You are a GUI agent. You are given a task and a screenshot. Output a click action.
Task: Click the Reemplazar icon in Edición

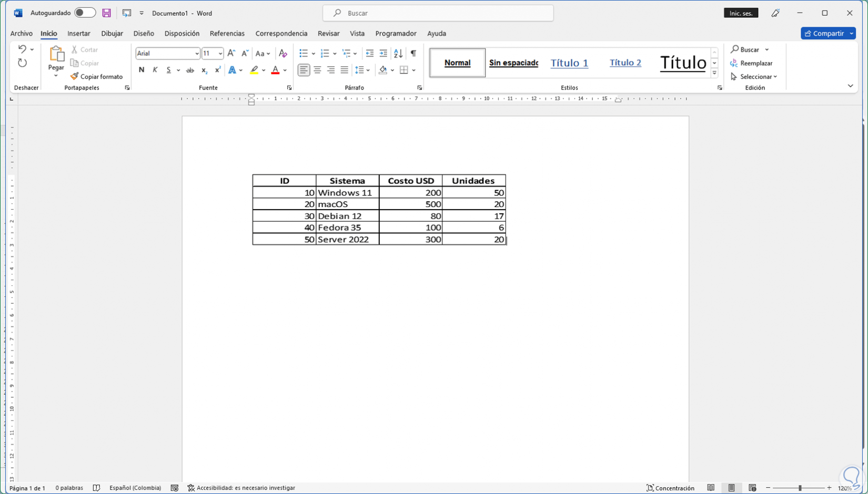point(734,63)
